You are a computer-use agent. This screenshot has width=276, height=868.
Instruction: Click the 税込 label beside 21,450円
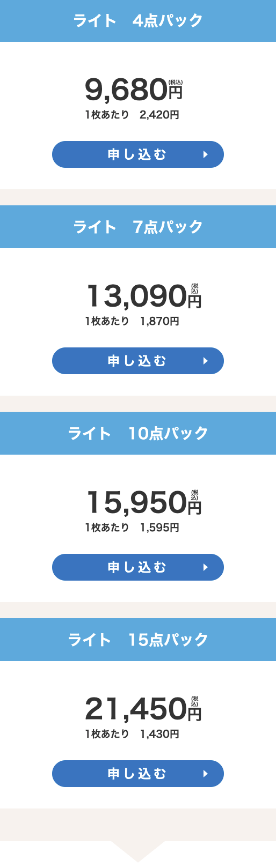(195, 701)
